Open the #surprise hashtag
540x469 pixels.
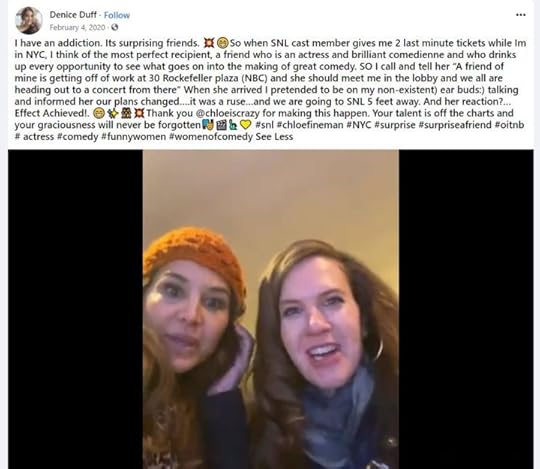point(395,125)
